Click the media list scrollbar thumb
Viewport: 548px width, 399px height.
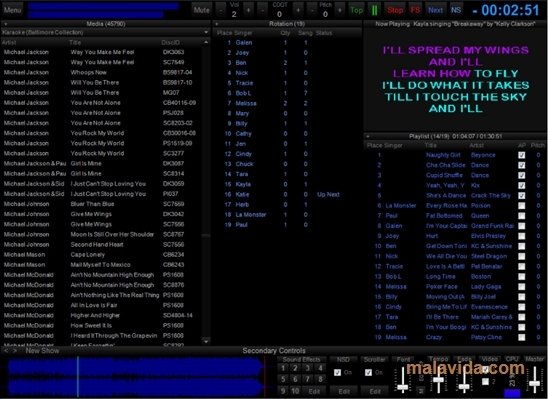click(x=206, y=236)
